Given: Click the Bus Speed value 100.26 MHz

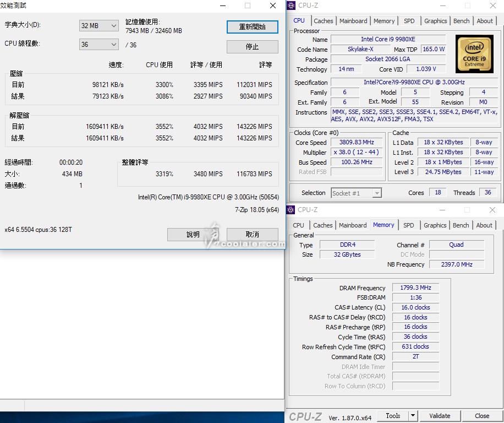Looking at the screenshot, I should [x=357, y=162].
